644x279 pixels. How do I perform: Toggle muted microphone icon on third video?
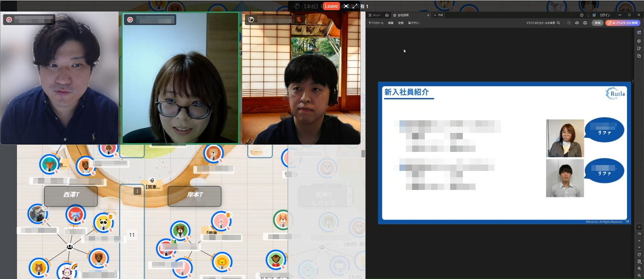298,19
